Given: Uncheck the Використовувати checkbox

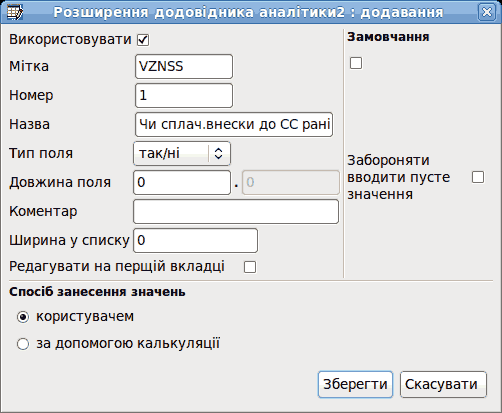Looking at the screenshot, I should point(143,40).
